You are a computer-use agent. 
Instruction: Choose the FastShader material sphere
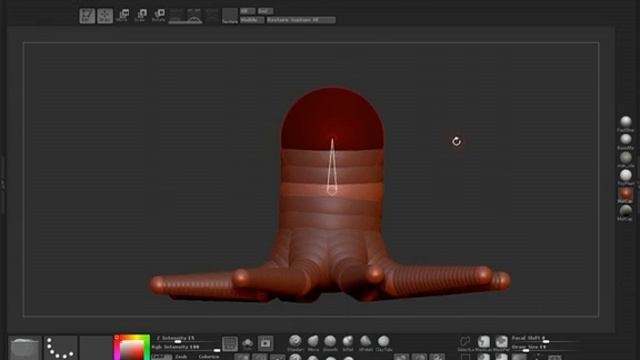[625, 124]
